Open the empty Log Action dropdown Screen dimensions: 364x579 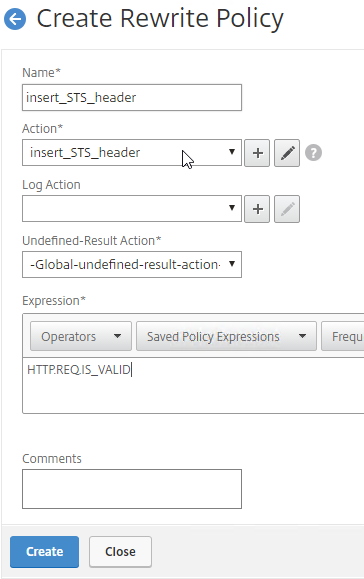pos(132,209)
